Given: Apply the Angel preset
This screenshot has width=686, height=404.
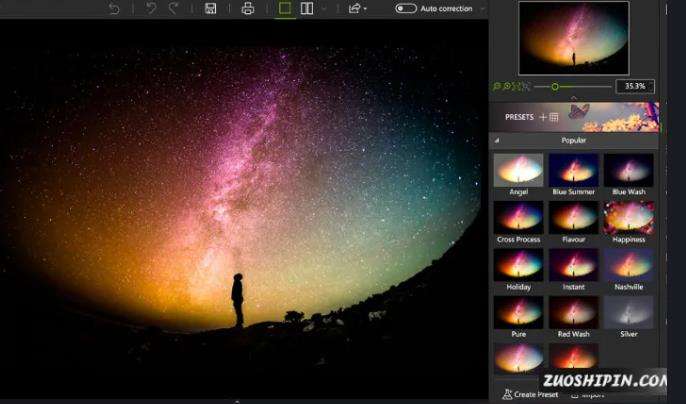Looking at the screenshot, I should (x=518, y=174).
